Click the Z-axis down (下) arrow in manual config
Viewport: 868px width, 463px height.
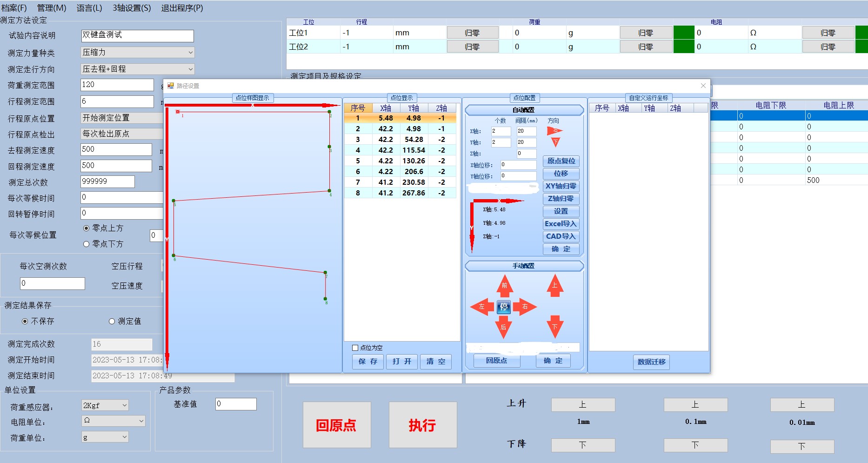555,327
